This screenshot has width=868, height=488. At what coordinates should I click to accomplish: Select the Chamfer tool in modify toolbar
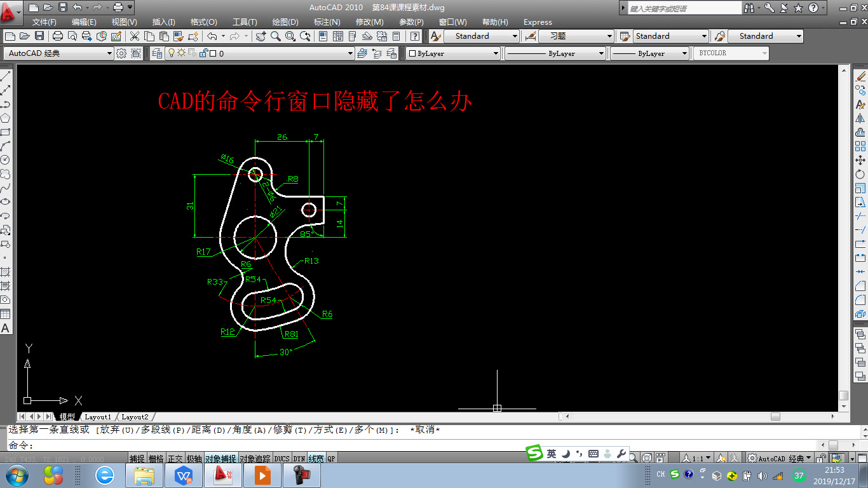tap(861, 286)
